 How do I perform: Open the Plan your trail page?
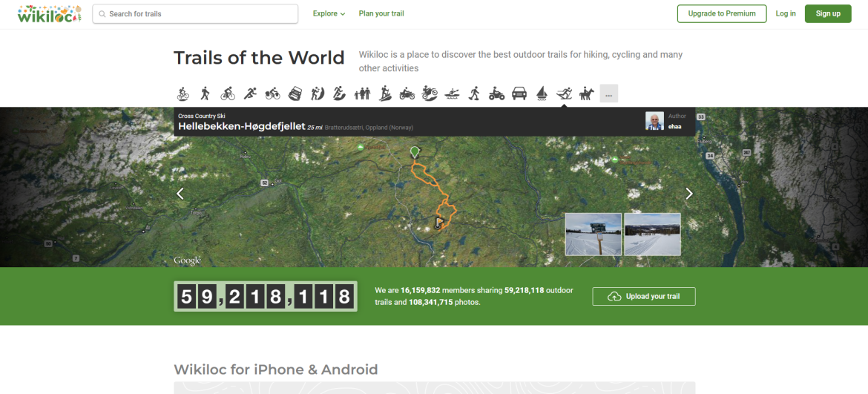(x=381, y=14)
